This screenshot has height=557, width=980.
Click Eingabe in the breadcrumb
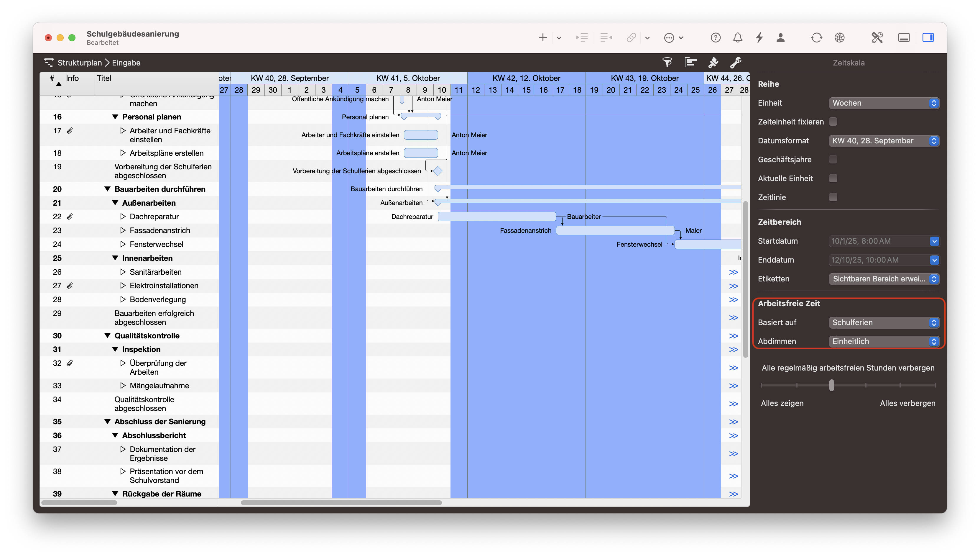pos(126,63)
